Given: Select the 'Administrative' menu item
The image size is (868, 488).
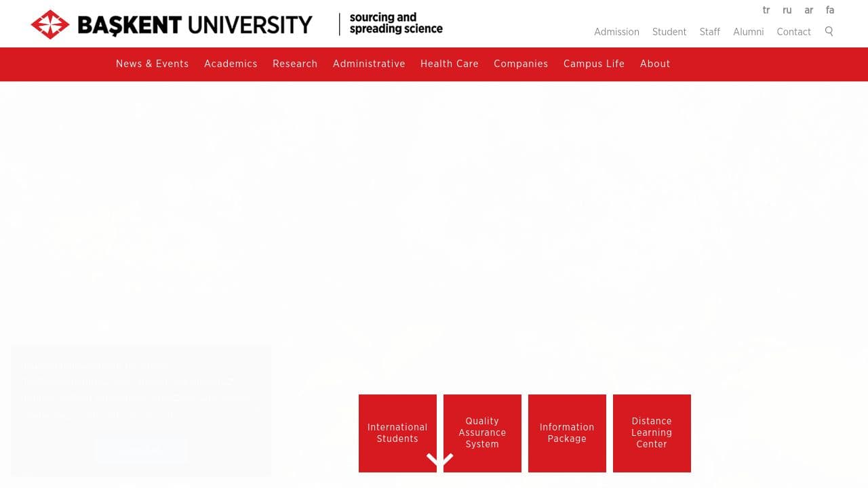Looking at the screenshot, I should point(369,64).
